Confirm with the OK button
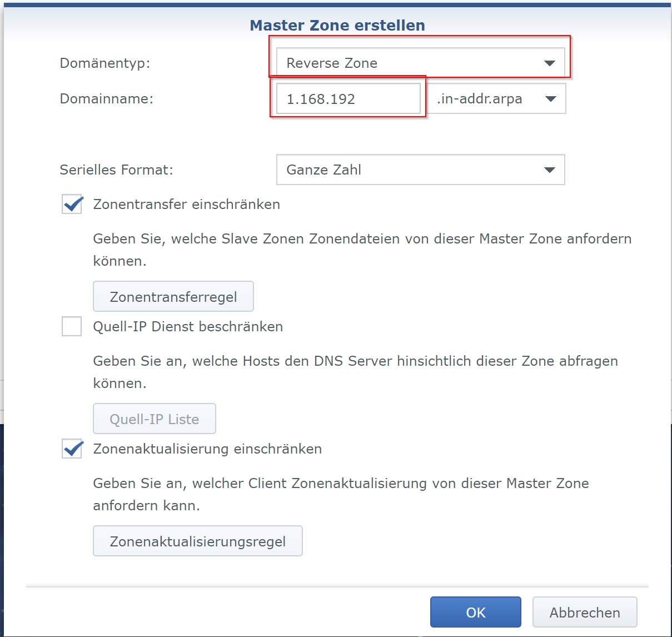Screen dimensions: 672x637 coord(475,612)
